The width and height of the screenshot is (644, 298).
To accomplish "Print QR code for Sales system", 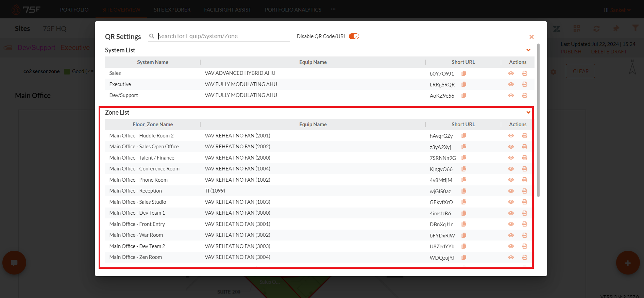I will coord(525,73).
